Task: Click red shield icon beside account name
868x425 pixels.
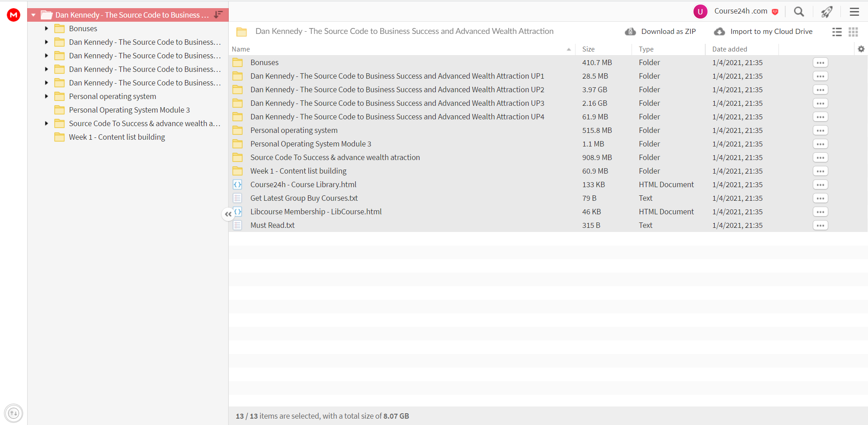Action: [x=775, y=12]
